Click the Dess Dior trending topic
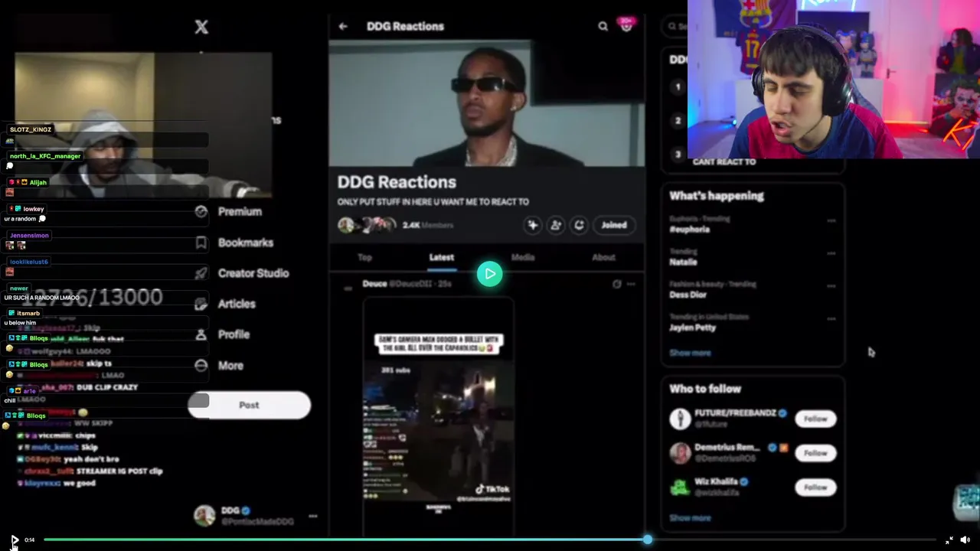 pos(688,295)
